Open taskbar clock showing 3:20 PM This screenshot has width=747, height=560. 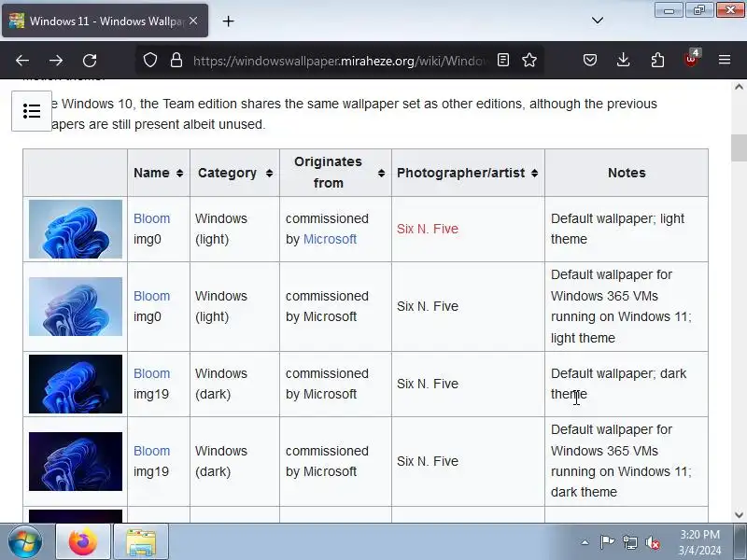coord(699,542)
